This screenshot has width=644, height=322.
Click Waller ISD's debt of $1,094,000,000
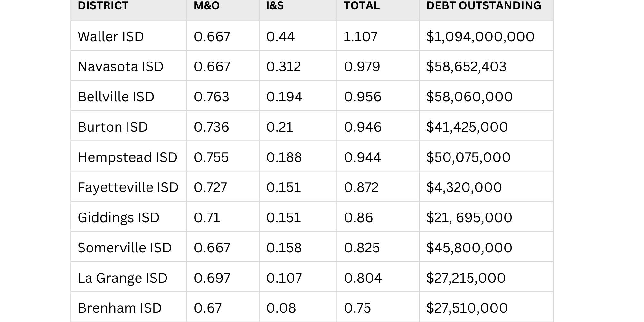pyautogui.click(x=480, y=36)
